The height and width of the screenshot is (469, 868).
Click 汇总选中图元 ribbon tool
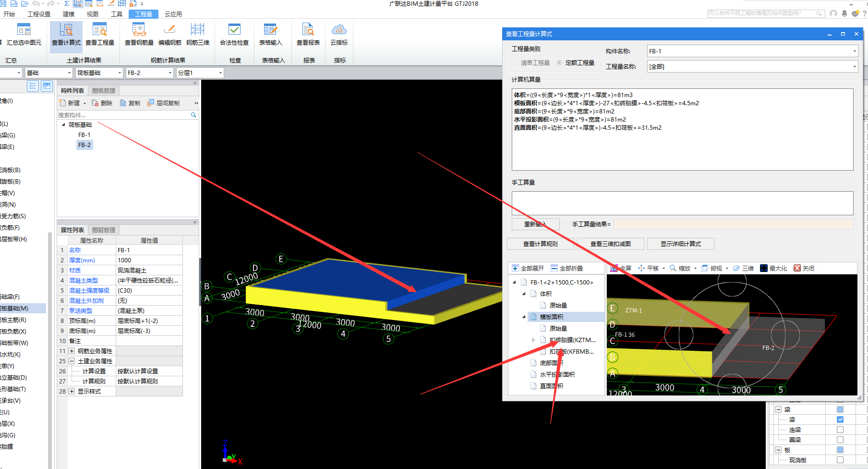(x=23, y=35)
